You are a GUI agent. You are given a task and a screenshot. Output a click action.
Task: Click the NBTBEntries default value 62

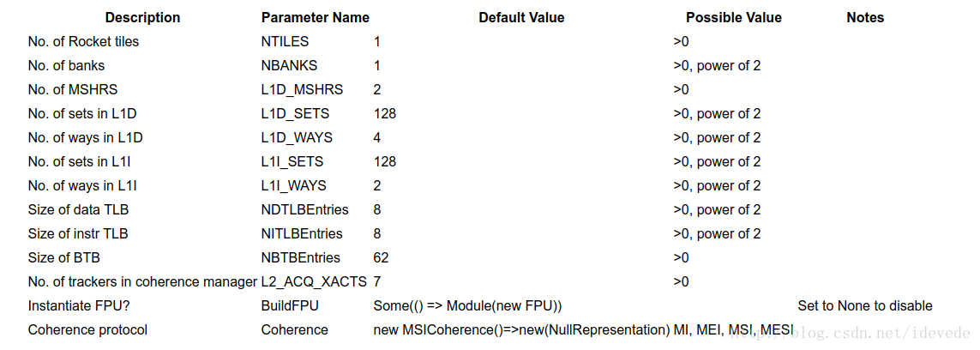[x=381, y=257]
